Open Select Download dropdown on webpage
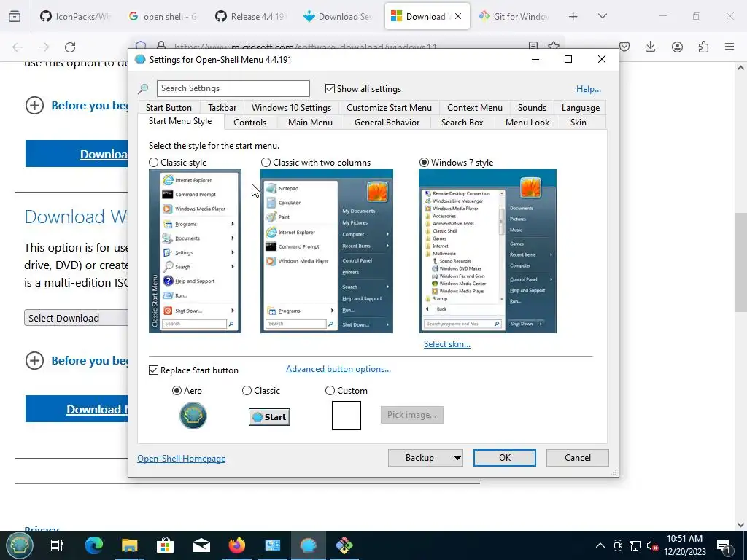This screenshot has height=560, width=747. (x=76, y=318)
